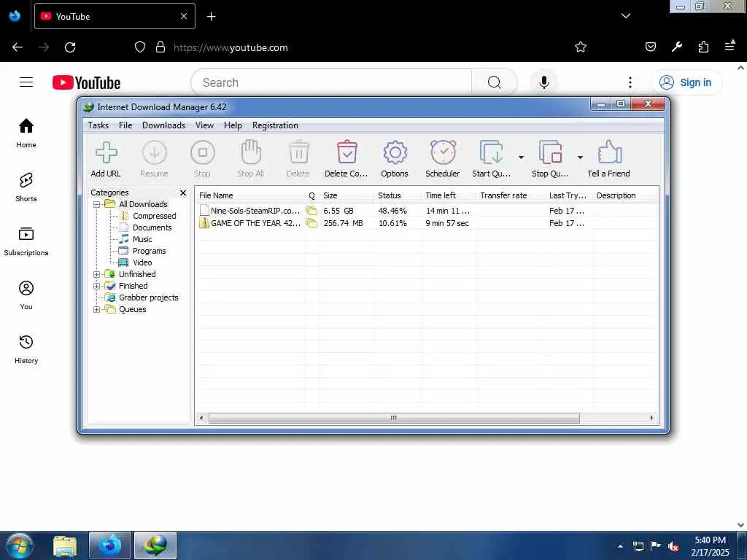Open the Help menu in IDM
Image resolution: width=747 pixels, height=560 pixels.
point(233,125)
